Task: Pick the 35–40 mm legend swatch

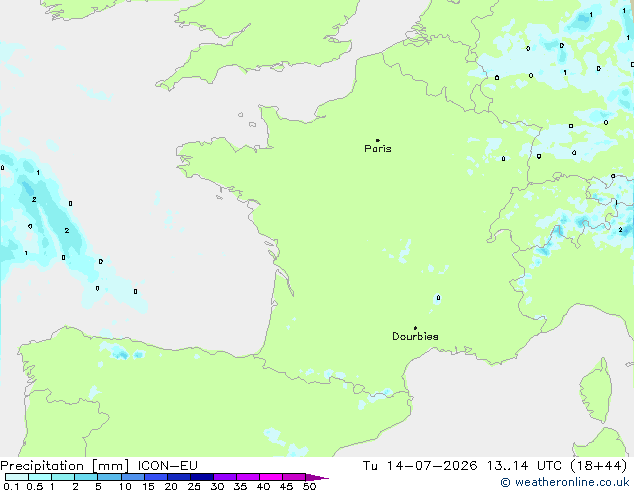Action: click(248, 477)
